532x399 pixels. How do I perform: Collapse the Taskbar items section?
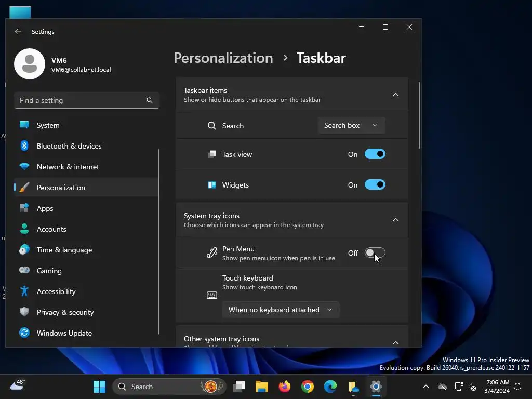[395, 95]
